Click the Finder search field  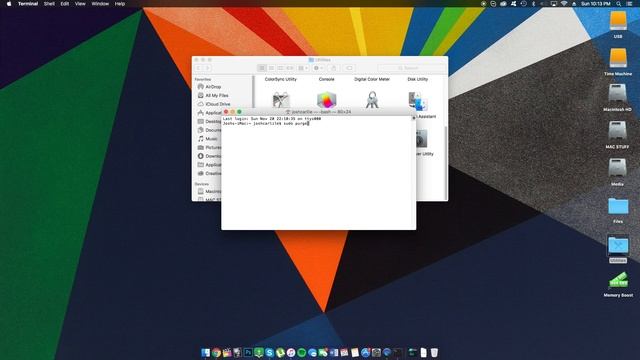click(x=411, y=68)
